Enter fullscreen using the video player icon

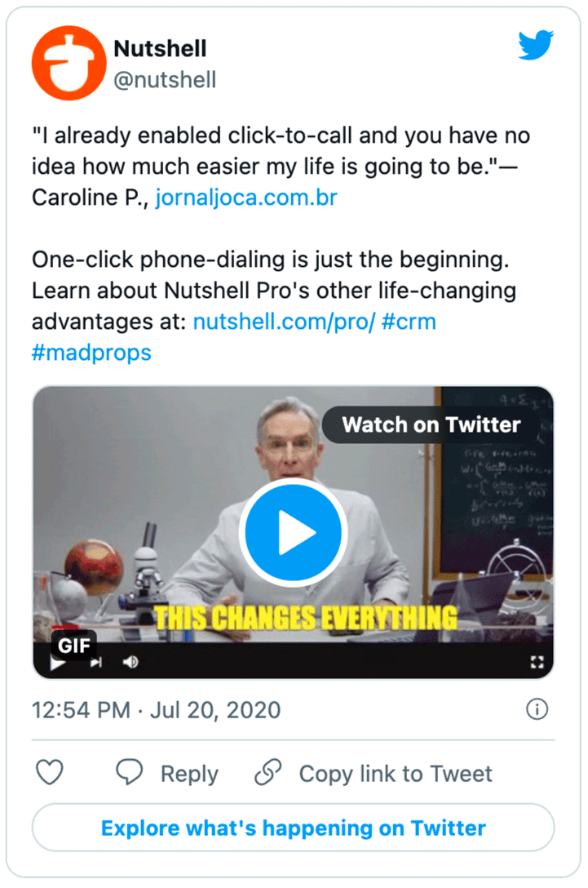click(537, 663)
